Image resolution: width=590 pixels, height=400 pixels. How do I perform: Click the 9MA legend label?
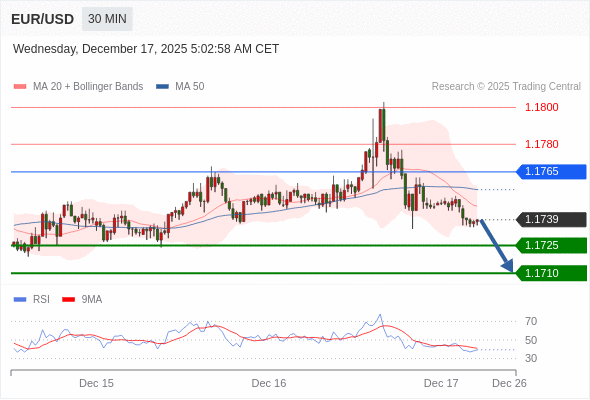point(92,300)
